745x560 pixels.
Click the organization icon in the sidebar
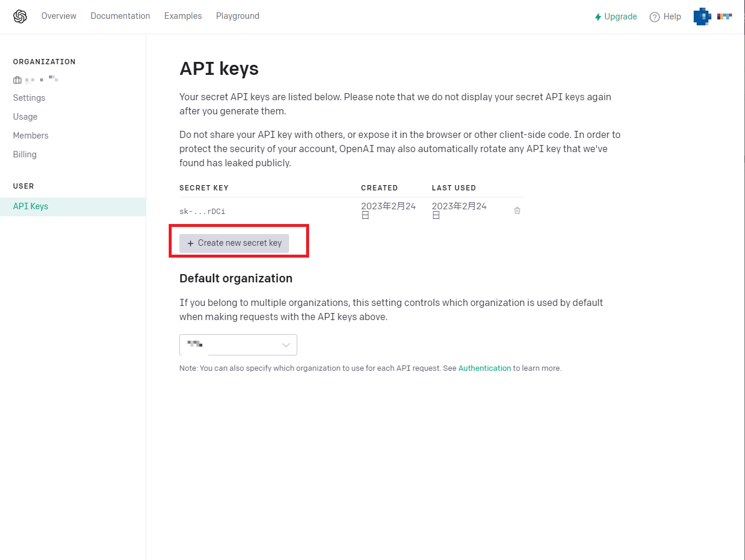point(17,79)
